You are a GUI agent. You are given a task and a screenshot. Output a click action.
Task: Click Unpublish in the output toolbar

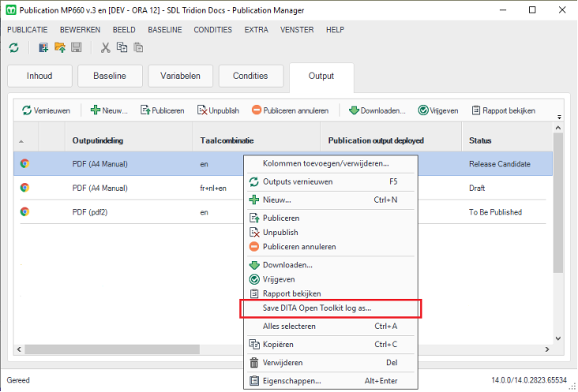tap(218, 110)
